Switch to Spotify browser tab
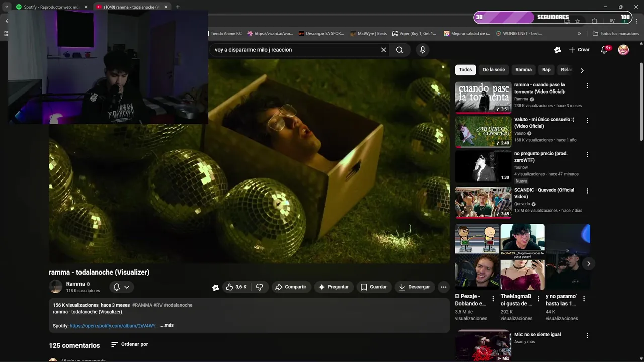The width and height of the screenshot is (644, 362). click(x=52, y=7)
